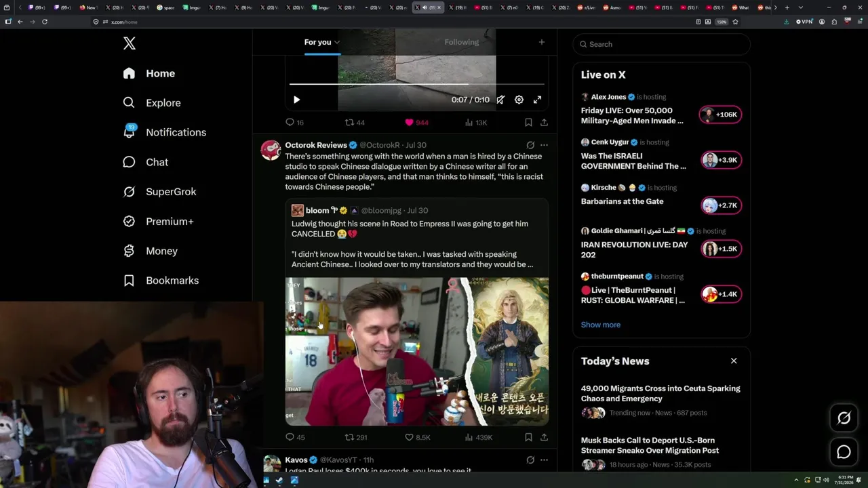Open Money in the sidebar
This screenshot has height=488, width=868.
coord(150,251)
